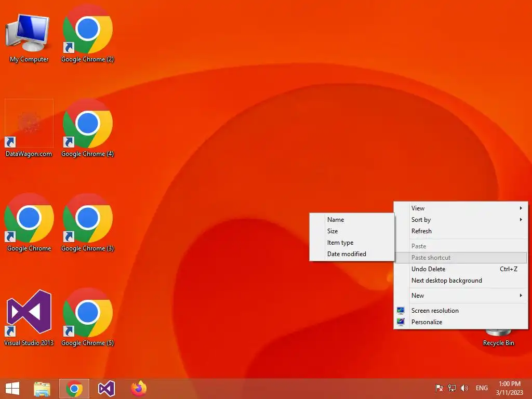Choose Next desktop background
Viewport: 532px width, 399px height.
[461, 281]
